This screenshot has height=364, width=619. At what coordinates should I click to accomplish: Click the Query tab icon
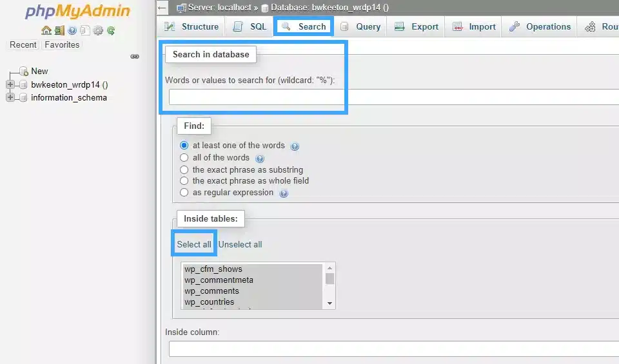pos(344,26)
